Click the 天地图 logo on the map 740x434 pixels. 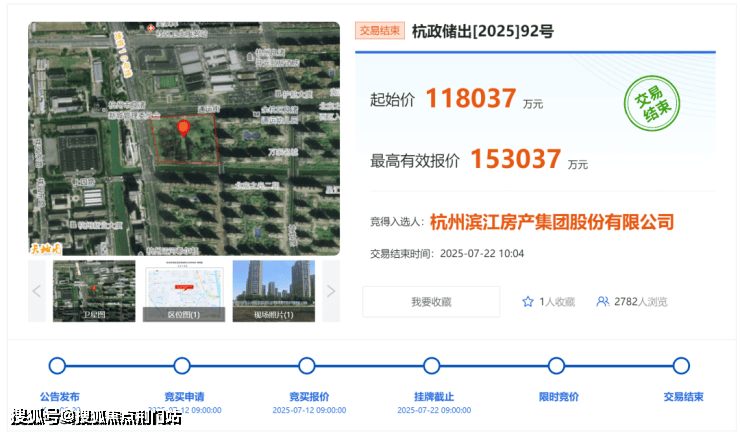point(46,247)
